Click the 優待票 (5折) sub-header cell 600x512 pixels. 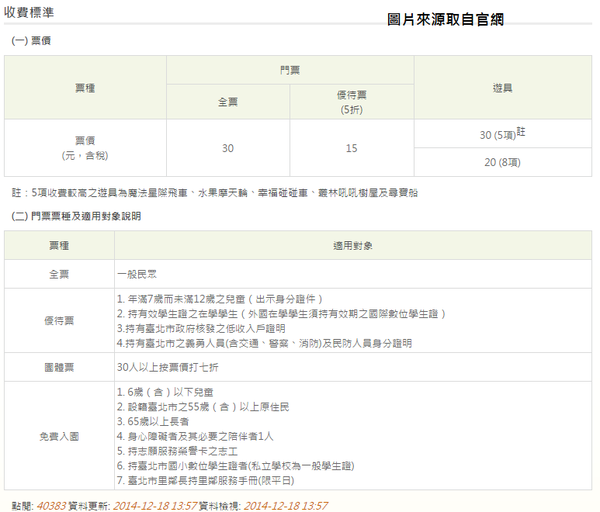[x=351, y=102]
